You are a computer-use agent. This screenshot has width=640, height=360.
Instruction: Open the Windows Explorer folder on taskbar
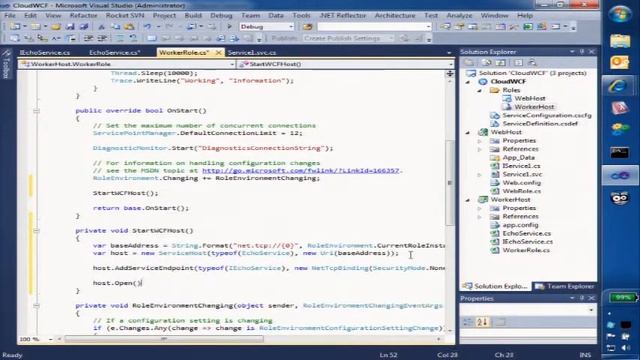point(620,41)
